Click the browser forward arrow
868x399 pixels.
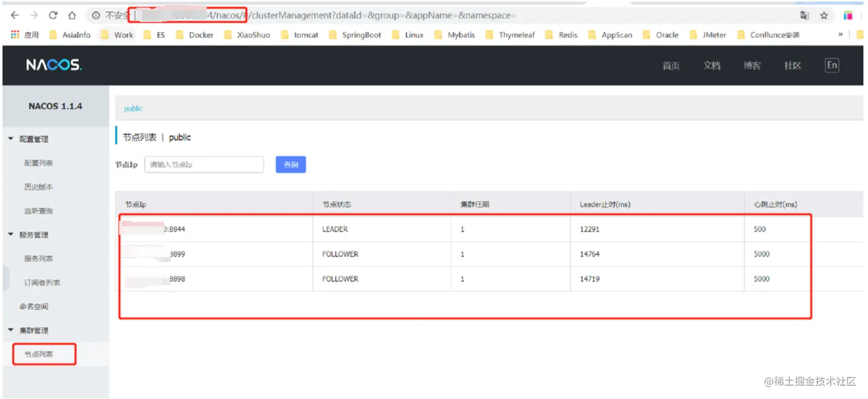pos(34,16)
